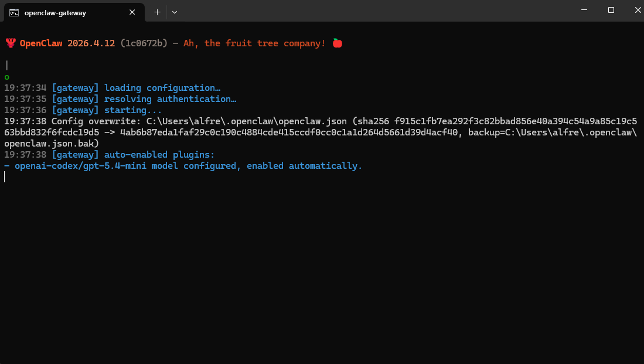Click the OpenClaw 2026.4.12 version text
644x364 pixels.
coord(67,43)
